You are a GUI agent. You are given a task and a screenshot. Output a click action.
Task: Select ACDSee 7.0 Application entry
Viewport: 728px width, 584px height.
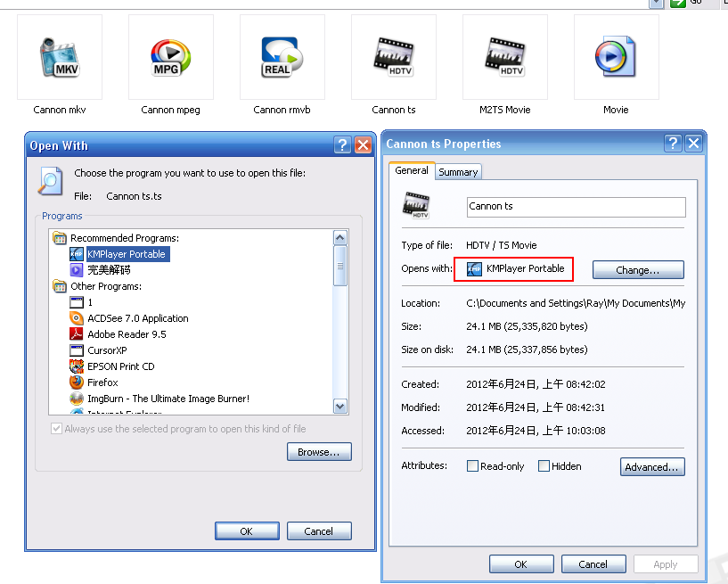(x=138, y=318)
